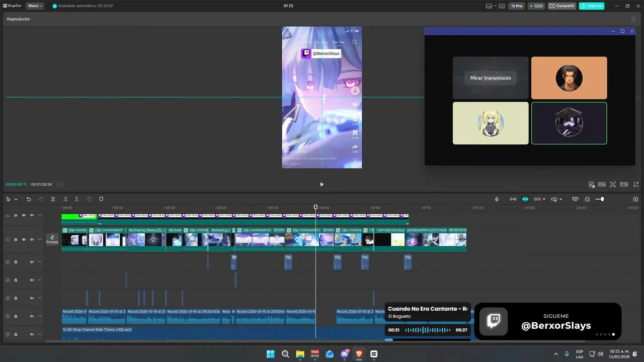This screenshot has height=362, width=644.
Task: Click the Compartir button
Action: pyautogui.click(x=562, y=6)
